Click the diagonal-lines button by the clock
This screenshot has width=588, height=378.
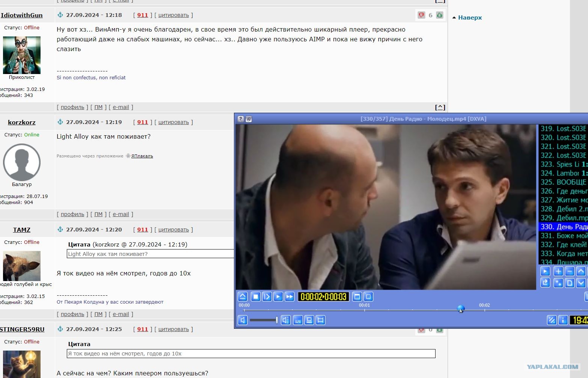click(x=552, y=320)
